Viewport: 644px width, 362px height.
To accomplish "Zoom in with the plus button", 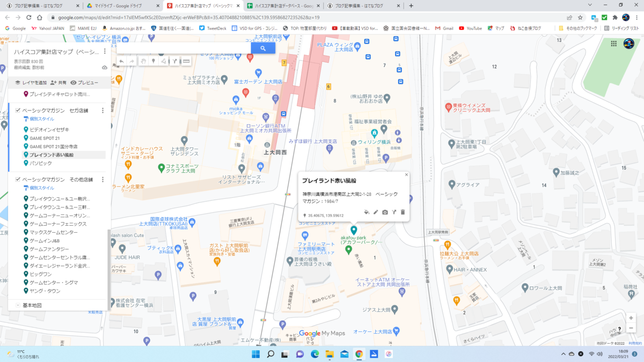I will point(631,318).
